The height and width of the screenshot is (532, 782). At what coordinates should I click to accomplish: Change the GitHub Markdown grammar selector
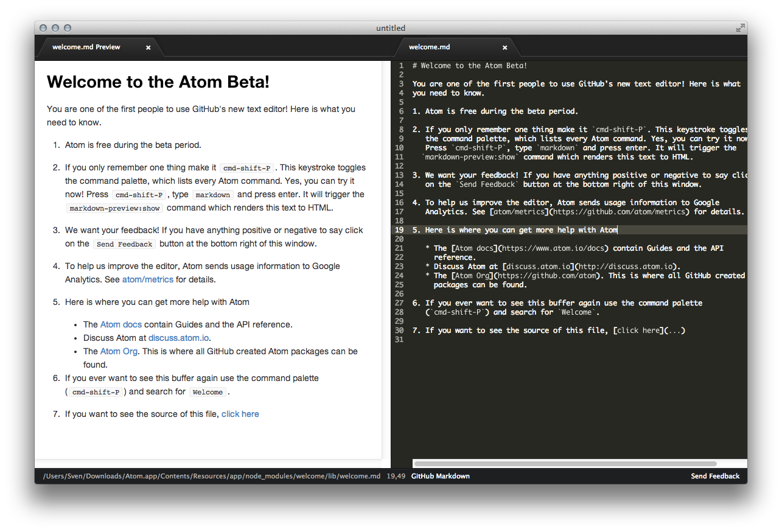tap(440, 476)
